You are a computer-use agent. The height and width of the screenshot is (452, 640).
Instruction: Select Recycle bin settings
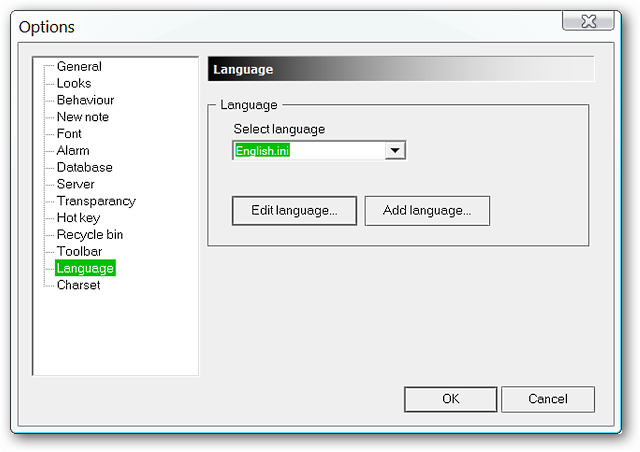coord(90,234)
